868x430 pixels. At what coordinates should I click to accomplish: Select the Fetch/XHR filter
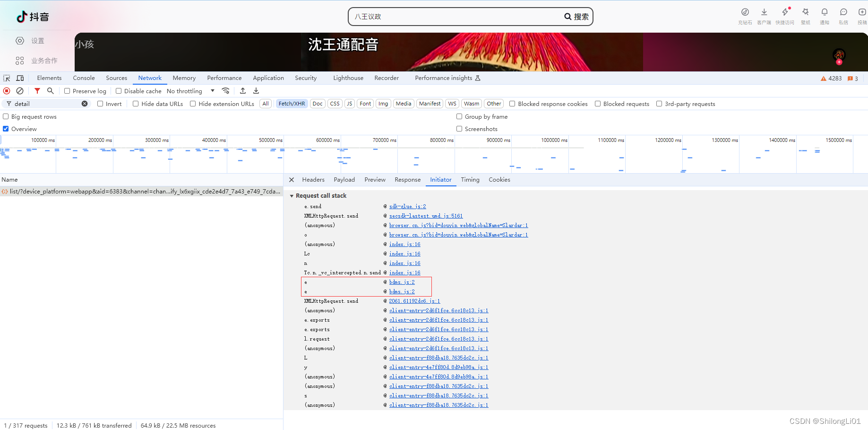point(292,104)
